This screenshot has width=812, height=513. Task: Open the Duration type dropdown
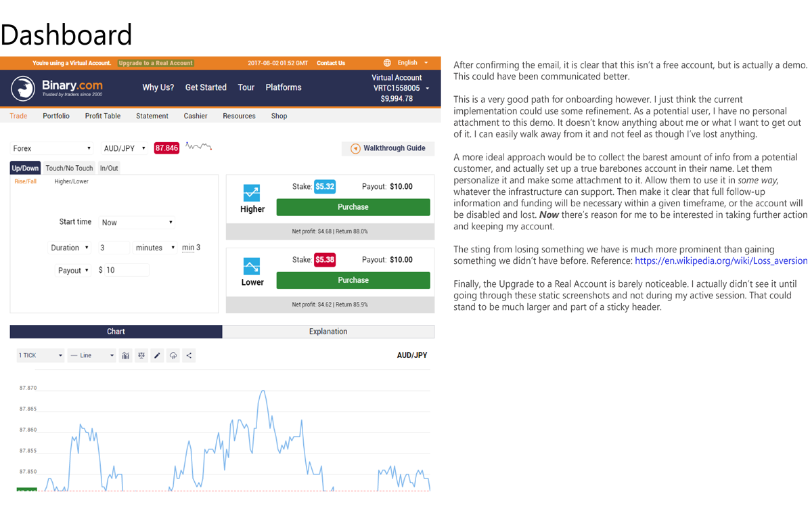[70, 248]
